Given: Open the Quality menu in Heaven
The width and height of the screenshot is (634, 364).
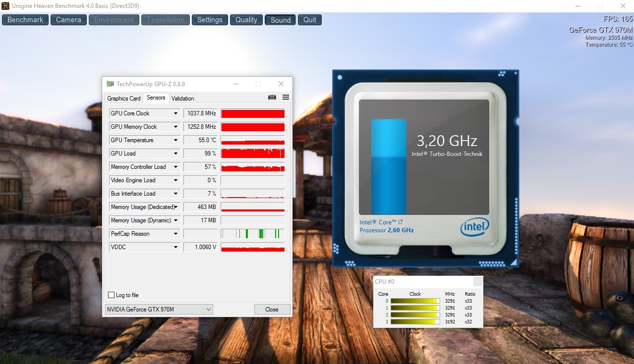Looking at the screenshot, I should point(246,20).
